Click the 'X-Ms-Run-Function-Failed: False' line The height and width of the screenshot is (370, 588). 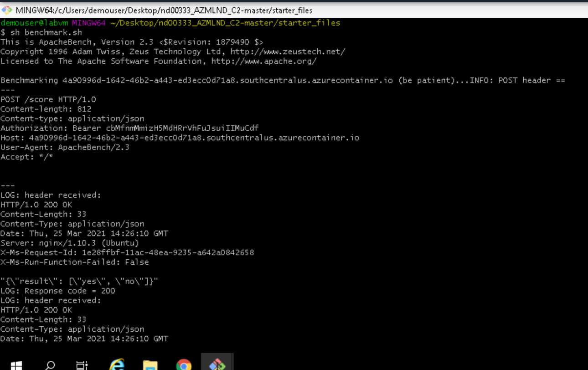[x=75, y=262]
